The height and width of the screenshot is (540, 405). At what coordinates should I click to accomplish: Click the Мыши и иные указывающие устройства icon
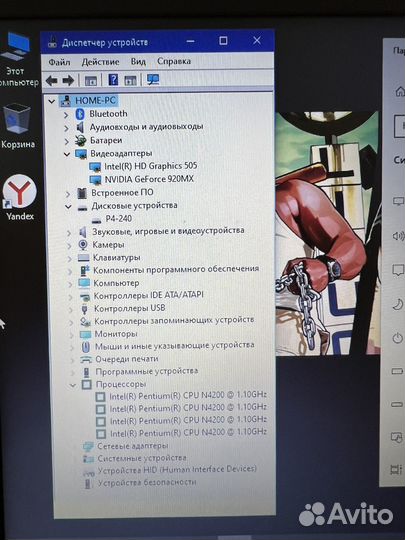pyautogui.click(x=85, y=346)
